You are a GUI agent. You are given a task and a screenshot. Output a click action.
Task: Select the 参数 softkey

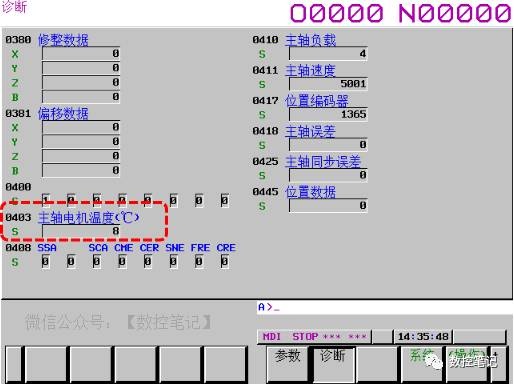pos(287,364)
